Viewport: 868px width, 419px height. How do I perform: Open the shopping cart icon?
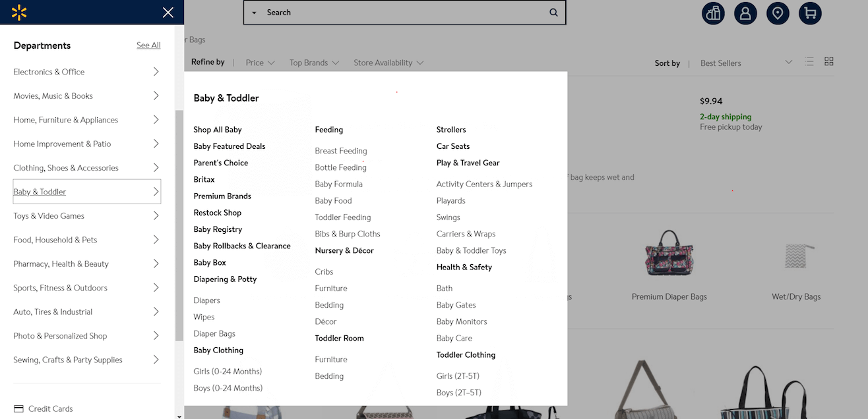point(810,13)
